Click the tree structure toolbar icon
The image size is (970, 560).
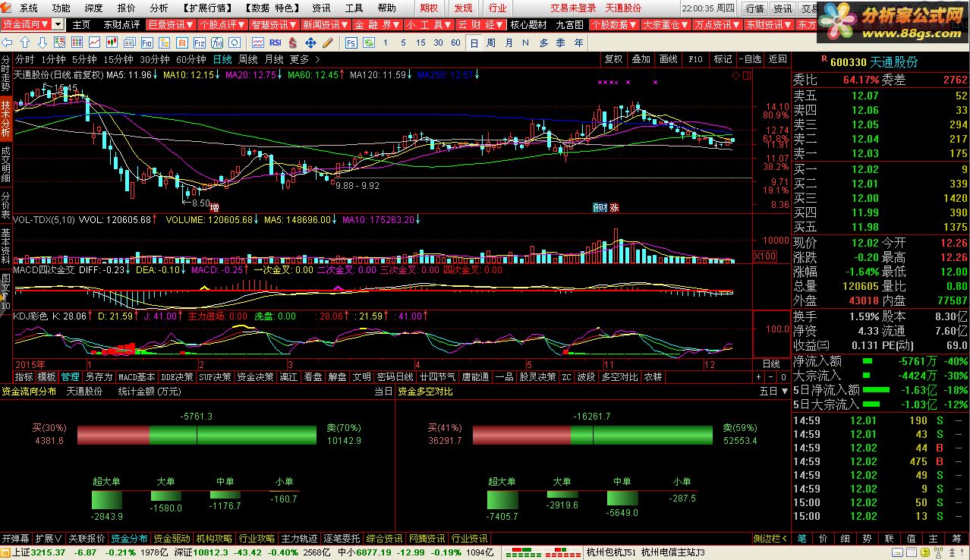point(164,42)
